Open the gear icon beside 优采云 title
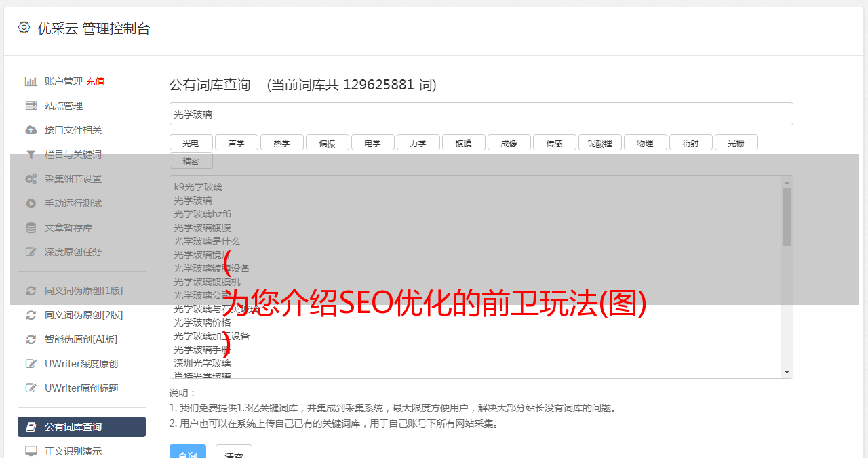 click(x=24, y=28)
